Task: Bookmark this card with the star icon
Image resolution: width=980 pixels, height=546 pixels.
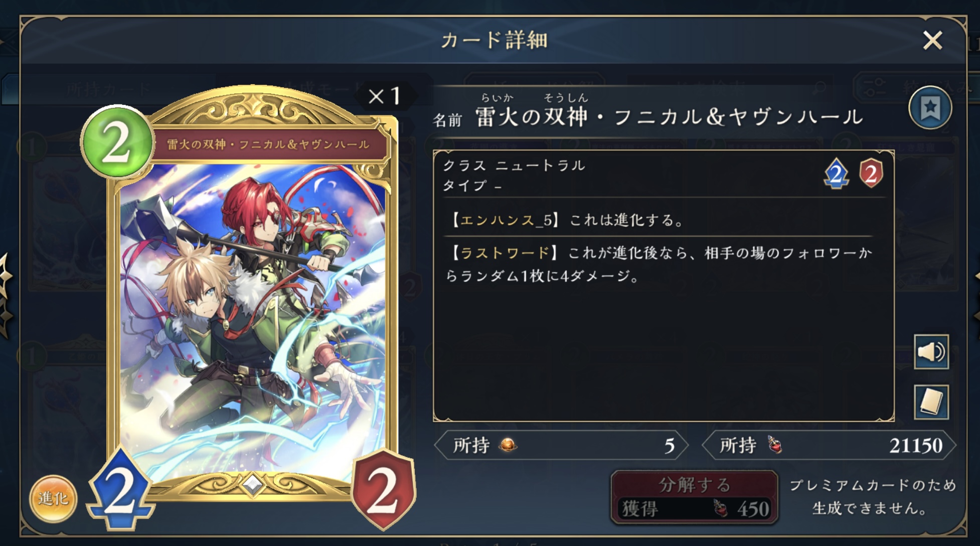Action: [x=930, y=107]
